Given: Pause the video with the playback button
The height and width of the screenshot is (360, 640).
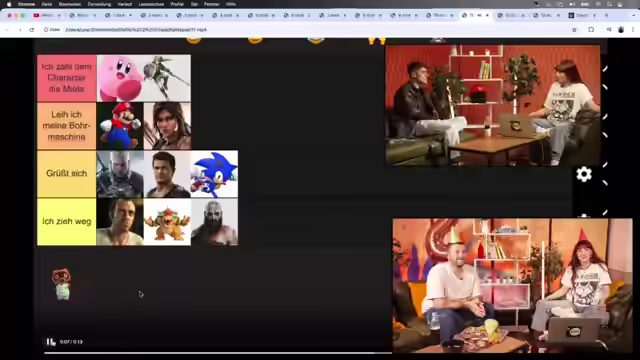Looking at the screenshot, I should point(51,342).
